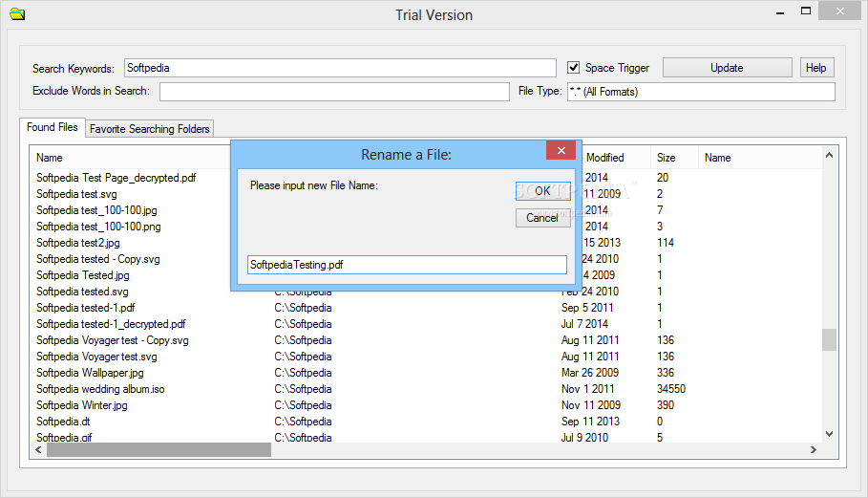Screen dimensions: 868x498
Task: Click horizontal scrollbar right arrow
Action: 814,450
